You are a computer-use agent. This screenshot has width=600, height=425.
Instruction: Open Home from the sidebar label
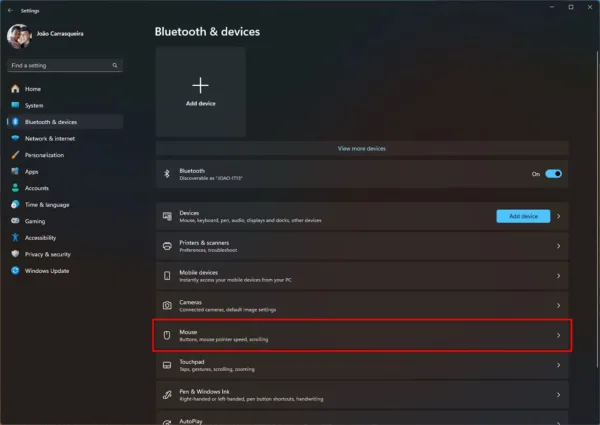point(33,89)
